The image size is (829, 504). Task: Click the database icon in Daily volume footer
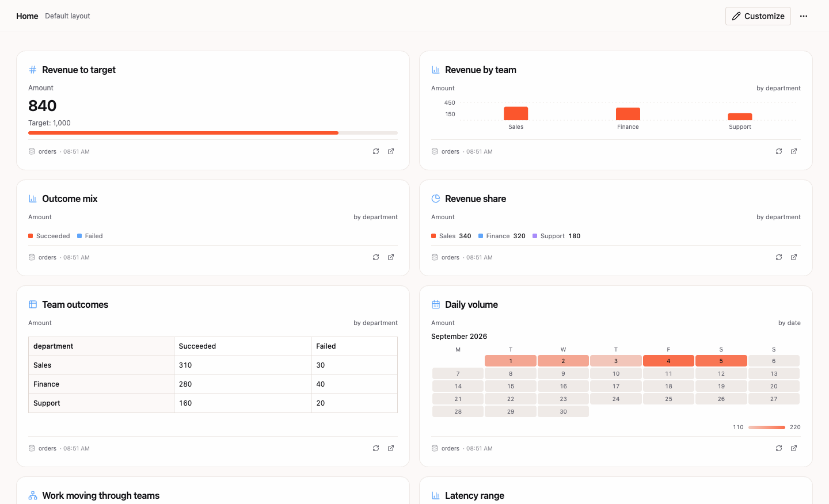coord(435,448)
